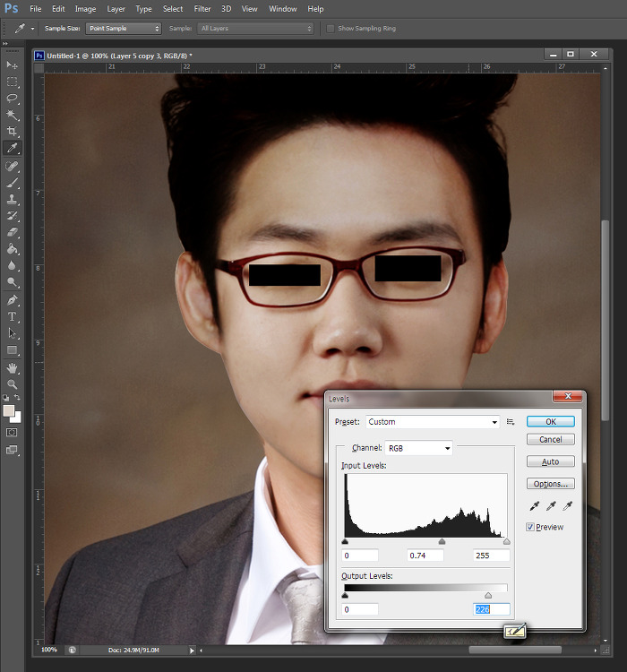Image resolution: width=627 pixels, height=672 pixels.
Task: Click the midtone gray input slider
Action: click(x=442, y=542)
